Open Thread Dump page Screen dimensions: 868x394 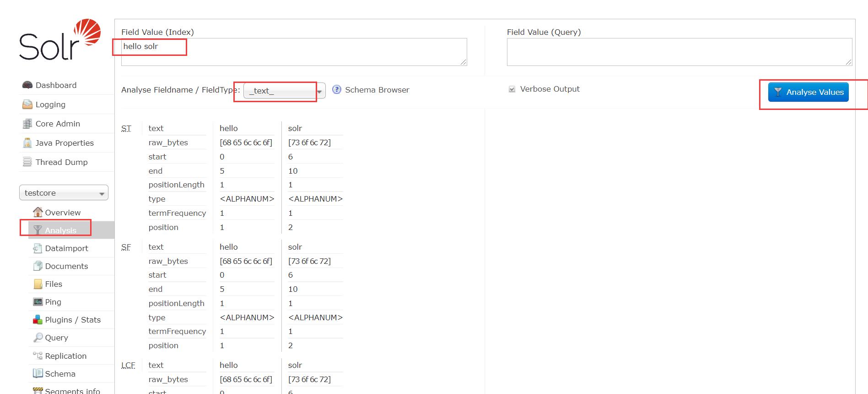tap(61, 162)
